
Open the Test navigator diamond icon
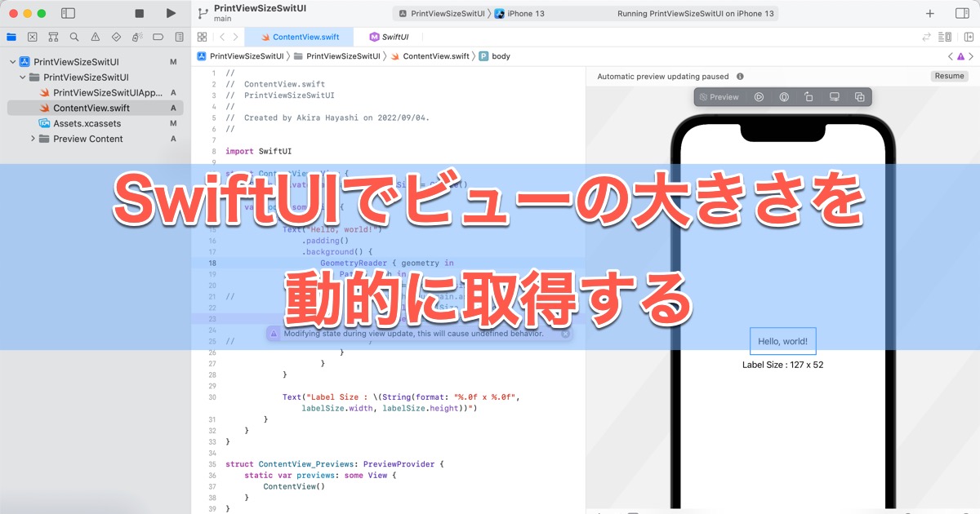point(116,37)
